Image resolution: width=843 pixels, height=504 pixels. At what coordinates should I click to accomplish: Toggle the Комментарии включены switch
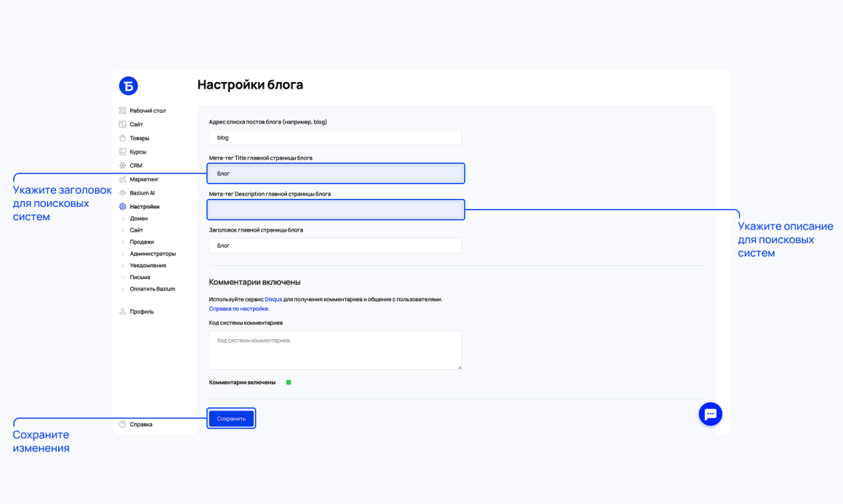click(x=286, y=383)
